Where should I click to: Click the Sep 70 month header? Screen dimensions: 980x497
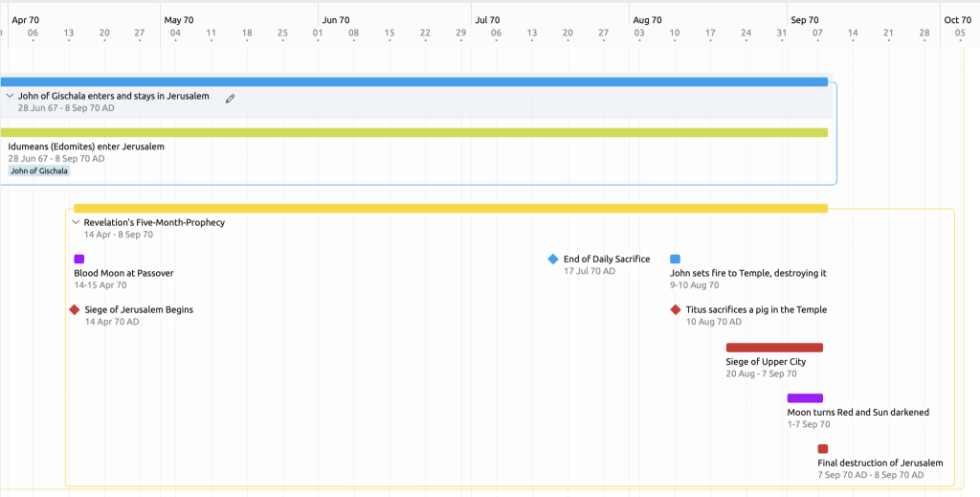point(804,20)
